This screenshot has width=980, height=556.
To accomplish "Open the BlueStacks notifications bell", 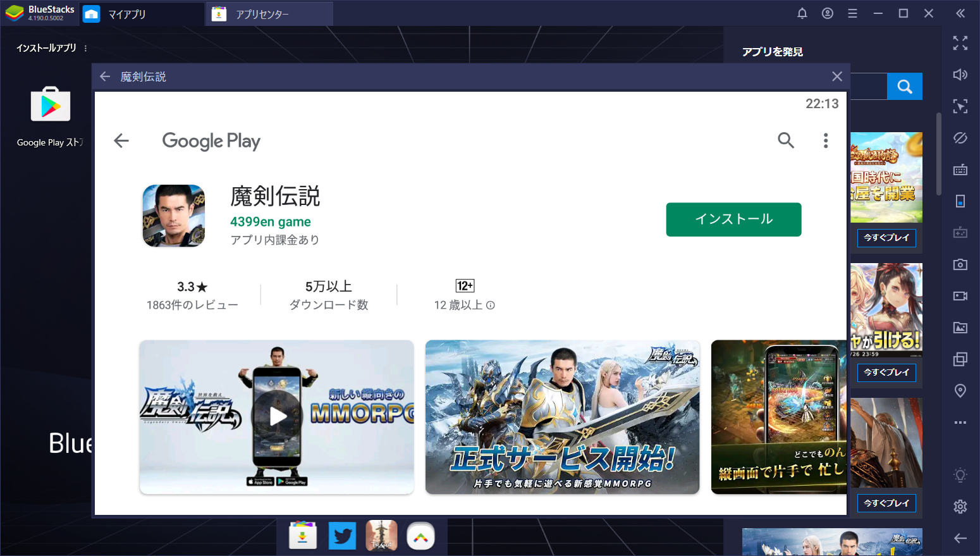I will (802, 13).
